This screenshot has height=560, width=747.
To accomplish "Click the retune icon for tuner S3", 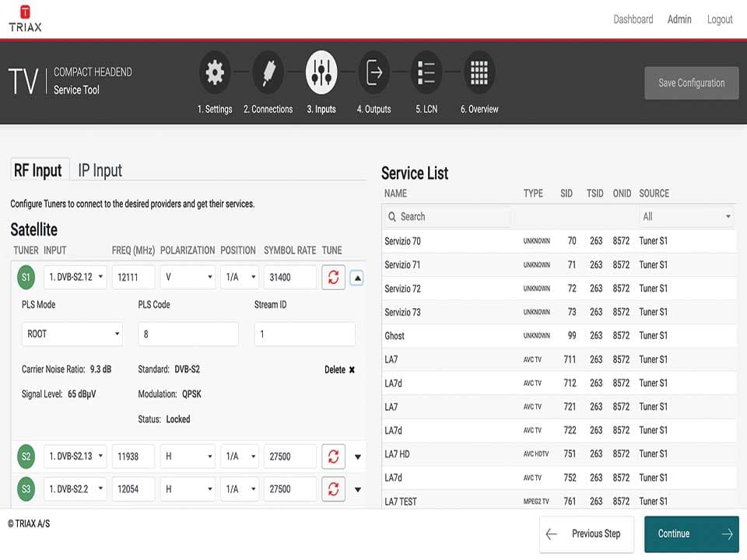I will [333, 489].
